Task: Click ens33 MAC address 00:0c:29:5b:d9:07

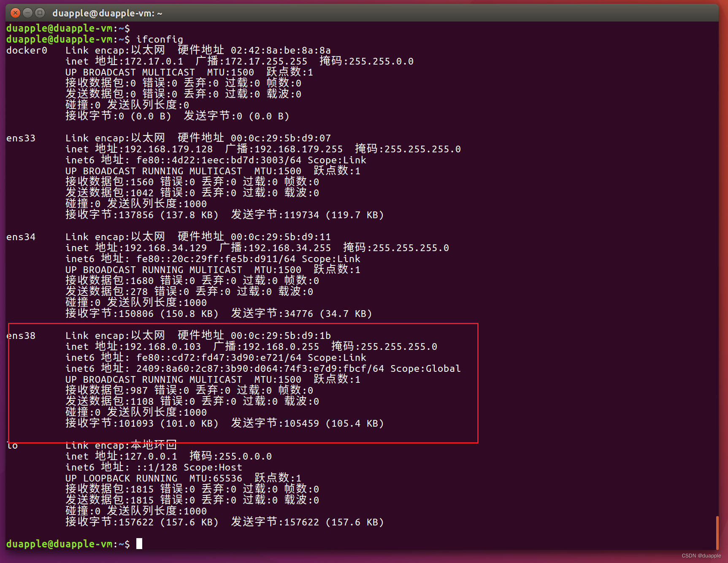Action: [x=281, y=138]
